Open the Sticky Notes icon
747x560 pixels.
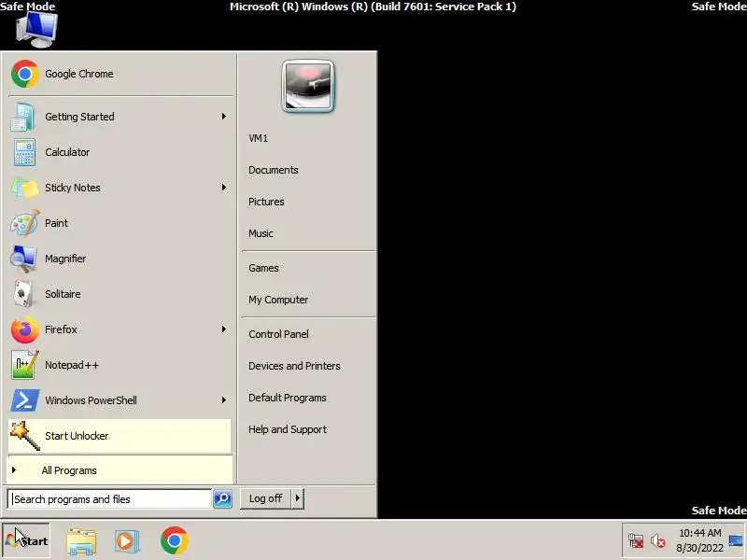(x=24, y=188)
